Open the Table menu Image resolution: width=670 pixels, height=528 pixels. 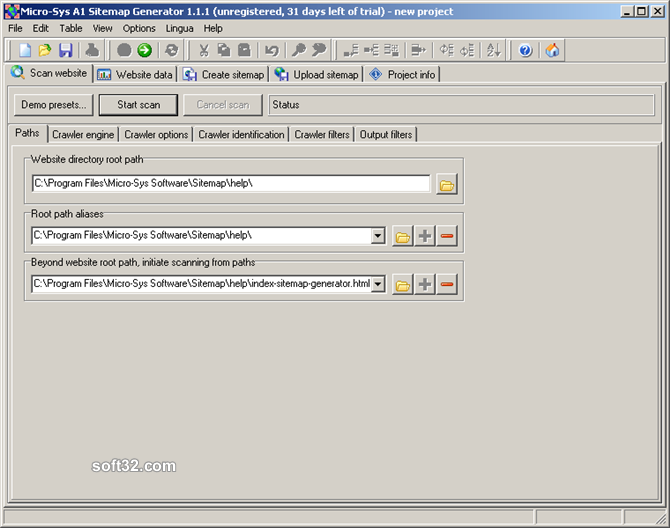71,28
